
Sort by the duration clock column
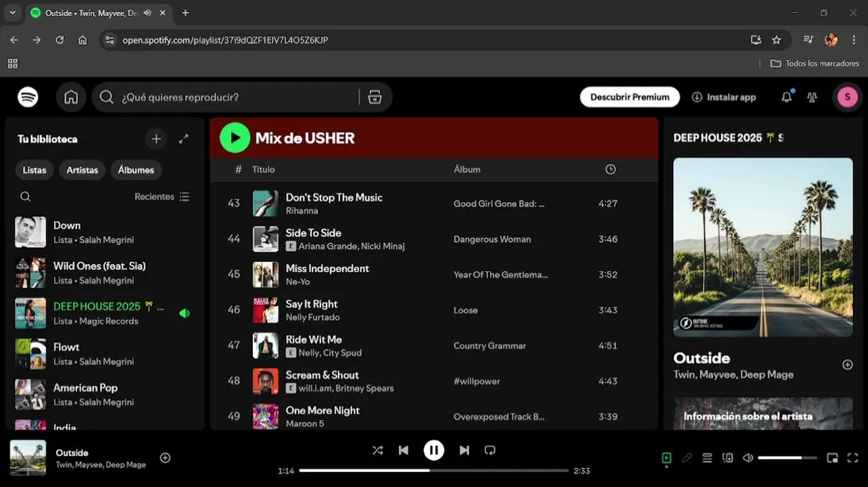[610, 169]
